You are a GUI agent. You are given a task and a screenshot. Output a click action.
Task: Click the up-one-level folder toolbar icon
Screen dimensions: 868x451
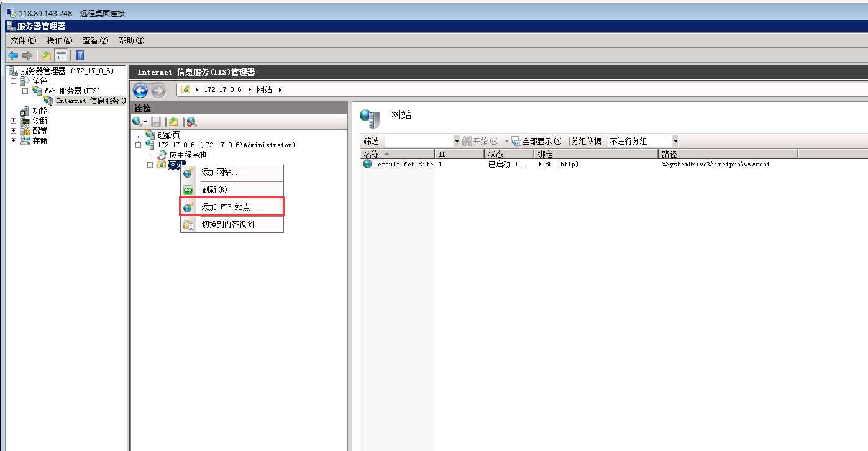coord(47,55)
